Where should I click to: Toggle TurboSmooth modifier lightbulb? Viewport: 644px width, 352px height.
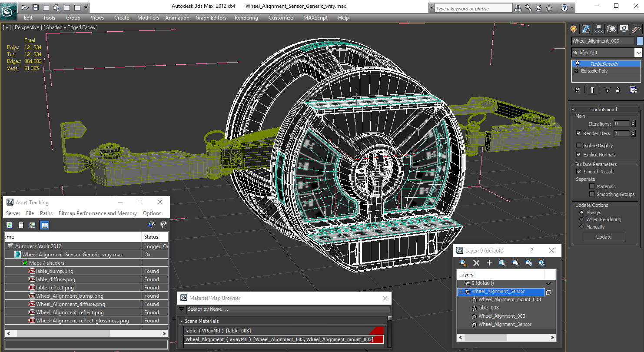[x=577, y=64]
